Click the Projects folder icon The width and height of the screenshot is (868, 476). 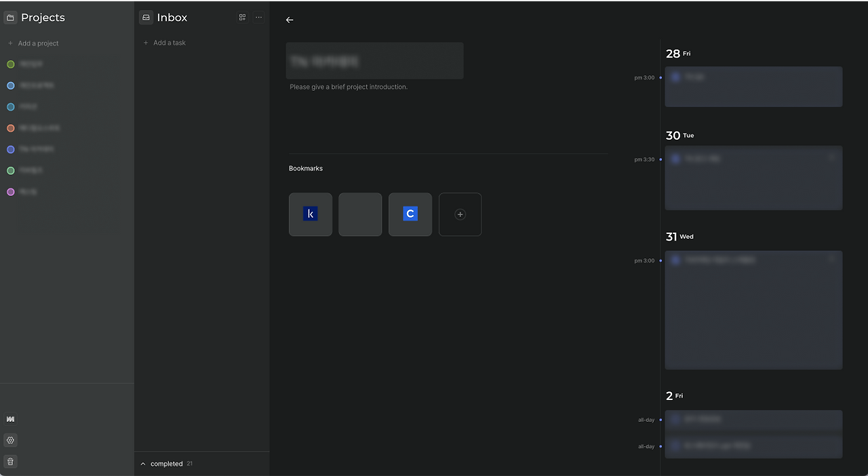[10, 18]
